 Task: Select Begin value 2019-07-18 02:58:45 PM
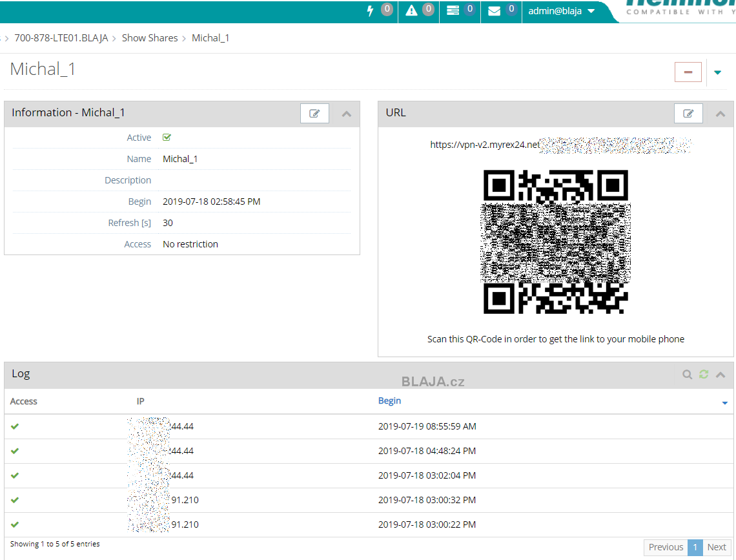tap(211, 202)
